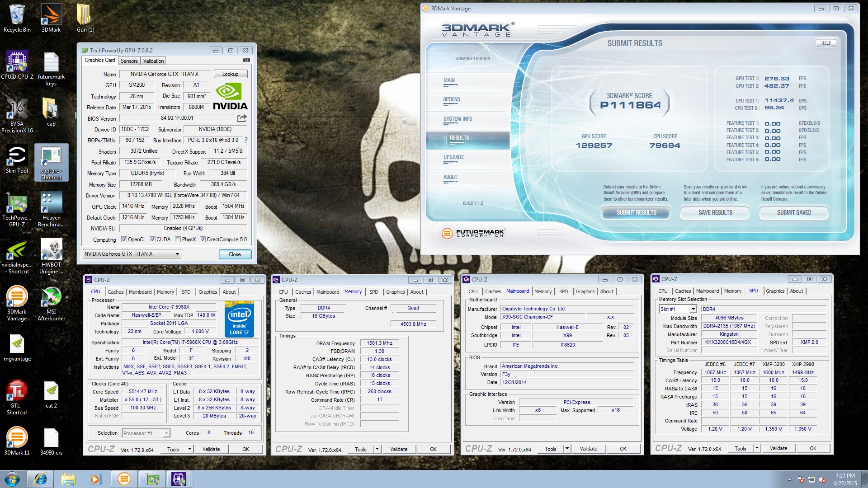868x488 pixels.
Task: Open Slot #1 dropdown in SPD window
Action: tap(677, 309)
